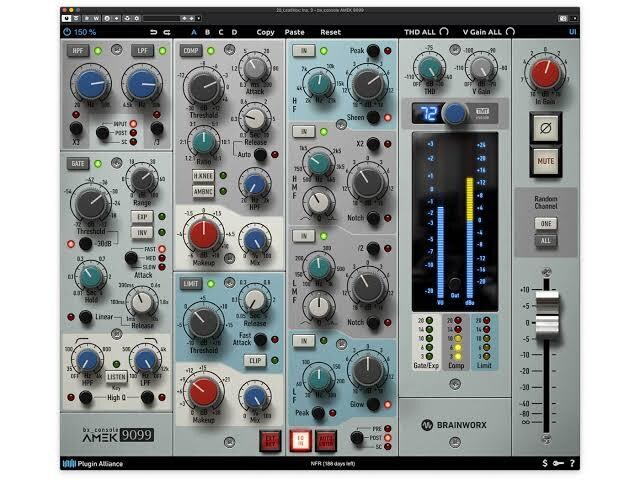The image size is (640, 480).
Task: Toggle the plugin power bypass icon
Action: coord(67,32)
